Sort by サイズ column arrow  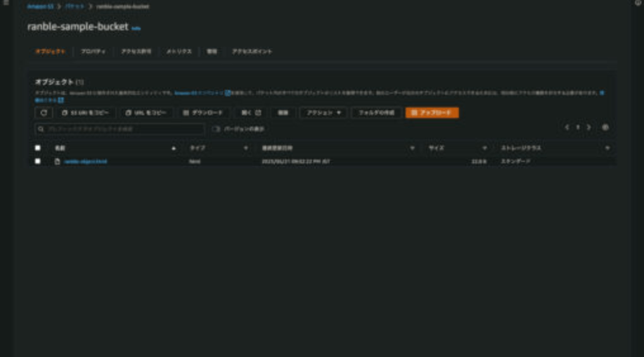tap(484, 148)
